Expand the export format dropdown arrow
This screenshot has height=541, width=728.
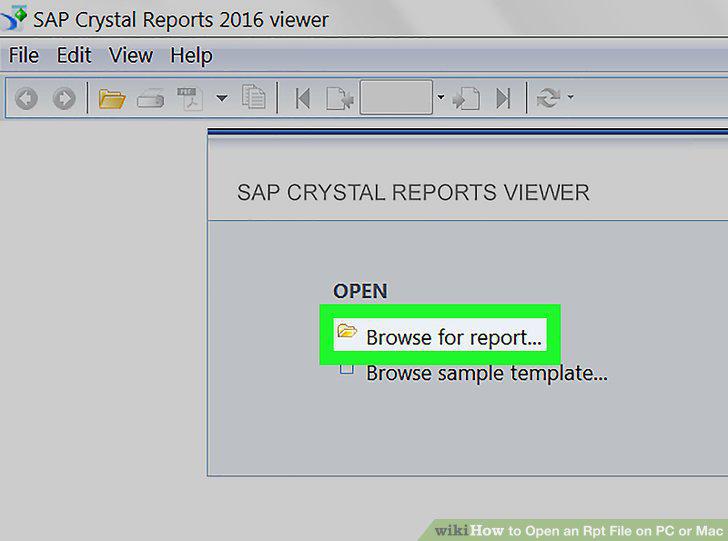click(x=222, y=98)
